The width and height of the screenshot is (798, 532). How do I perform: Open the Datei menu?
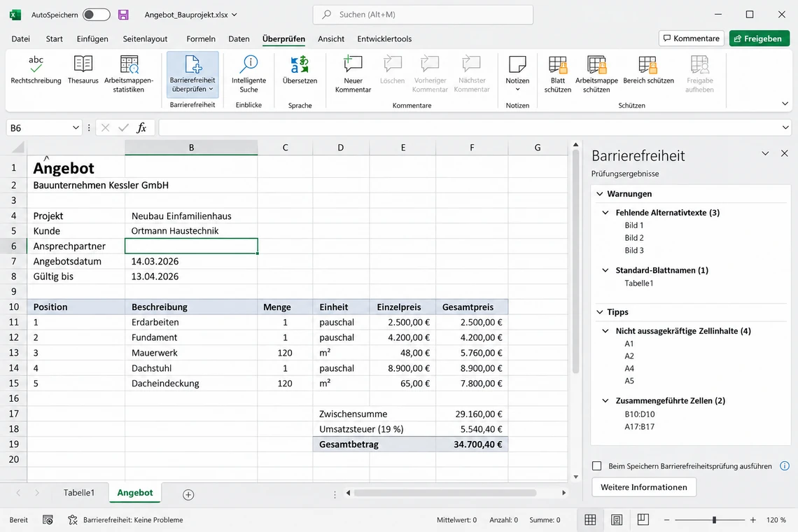coord(21,38)
